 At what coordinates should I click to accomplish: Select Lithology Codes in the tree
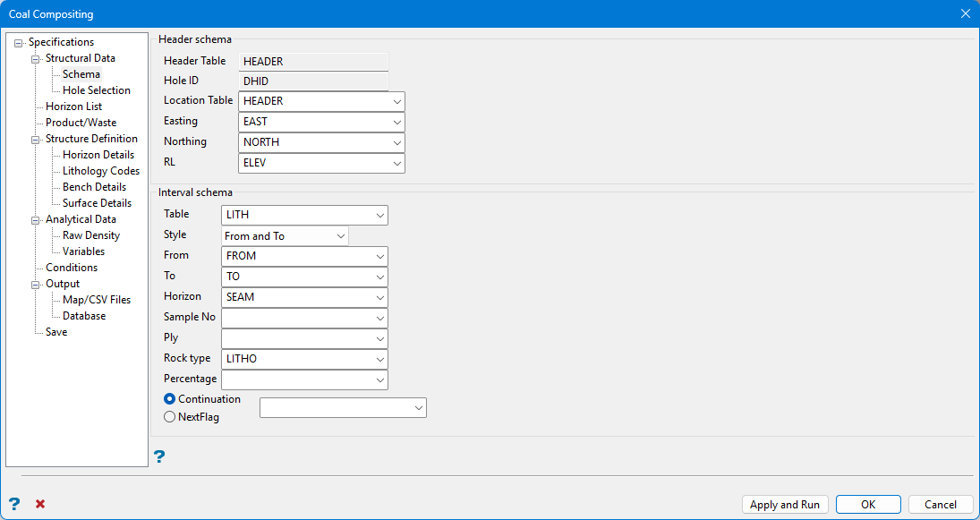[x=101, y=171]
